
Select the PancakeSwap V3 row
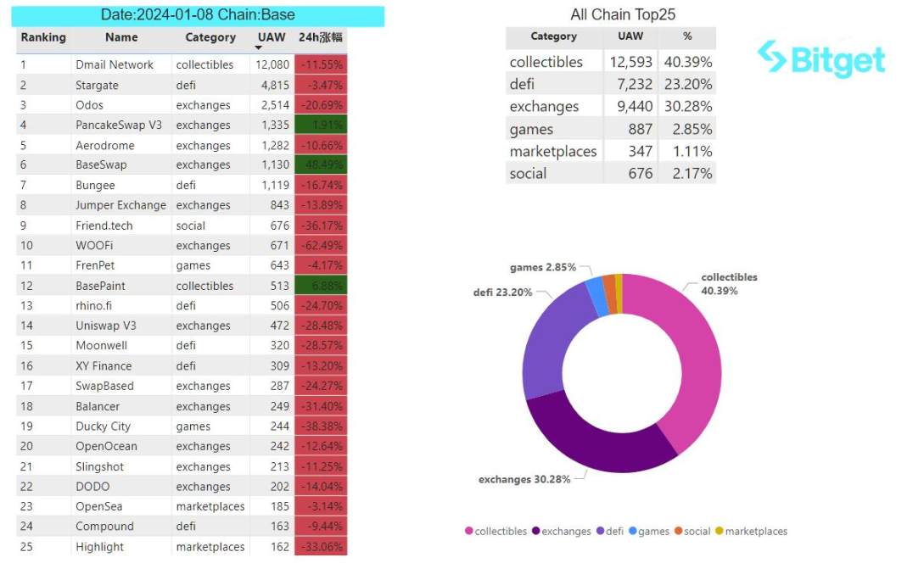119,125
